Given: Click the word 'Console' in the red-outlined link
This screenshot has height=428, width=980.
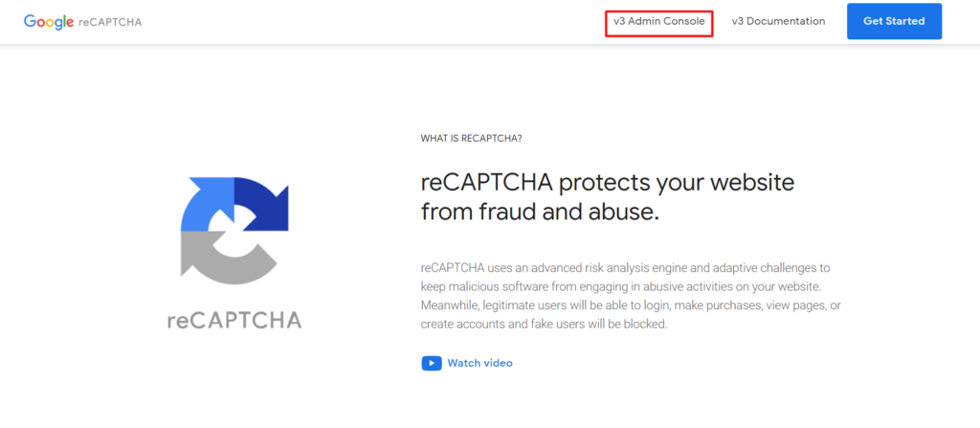Looking at the screenshot, I should 683,21.
